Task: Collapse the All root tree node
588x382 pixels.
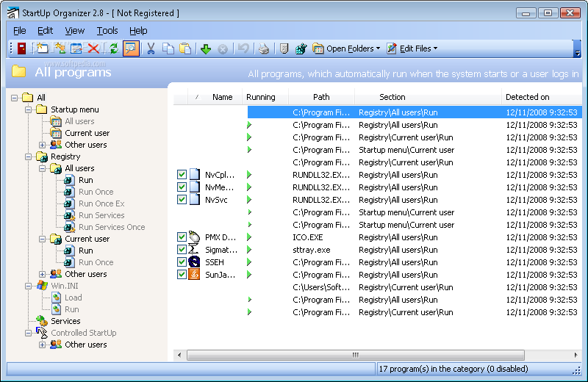Action: (x=14, y=98)
